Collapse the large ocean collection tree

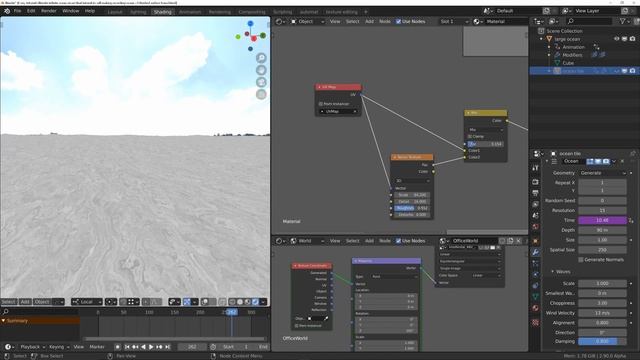pyautogui.click(x=542, y=39)
